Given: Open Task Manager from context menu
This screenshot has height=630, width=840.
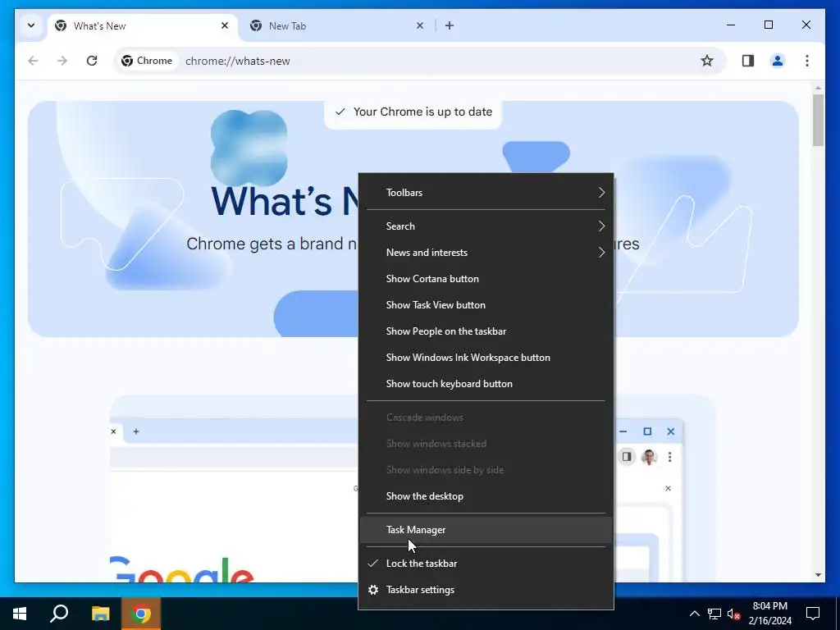Looking at the screenshot, I should point(486,530).
